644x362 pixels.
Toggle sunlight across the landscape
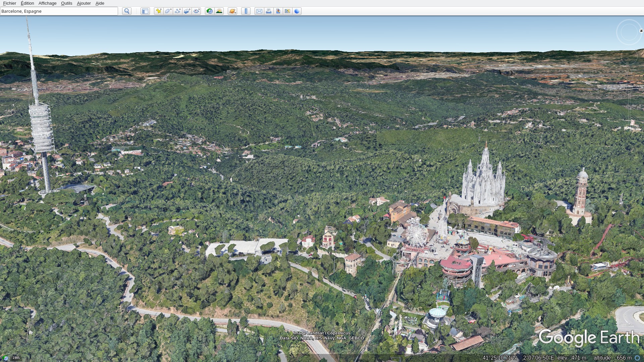pyautogui.click(x=219, y=11)
